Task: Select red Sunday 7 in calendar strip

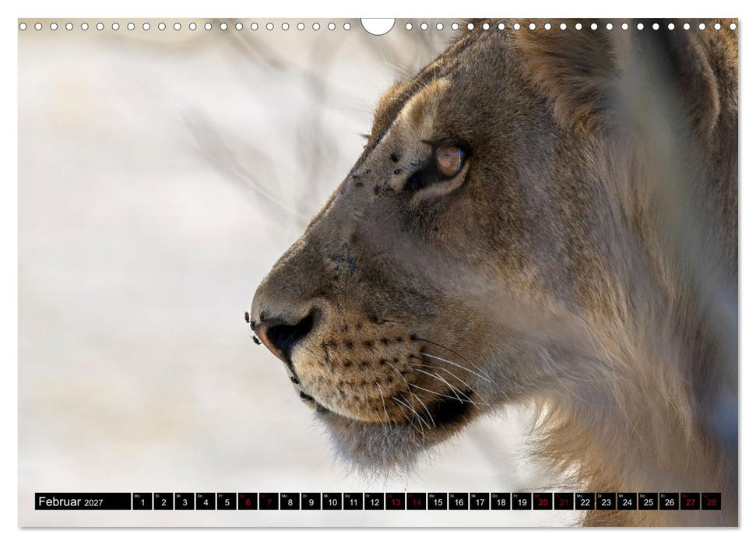Action: click(x=269, y=501)
